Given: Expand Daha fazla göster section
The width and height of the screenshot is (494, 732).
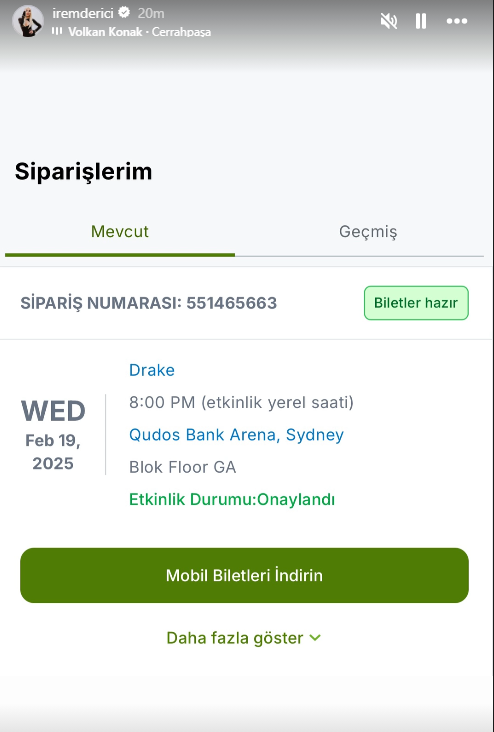Looking at the screenshot, I should [244, 638].
